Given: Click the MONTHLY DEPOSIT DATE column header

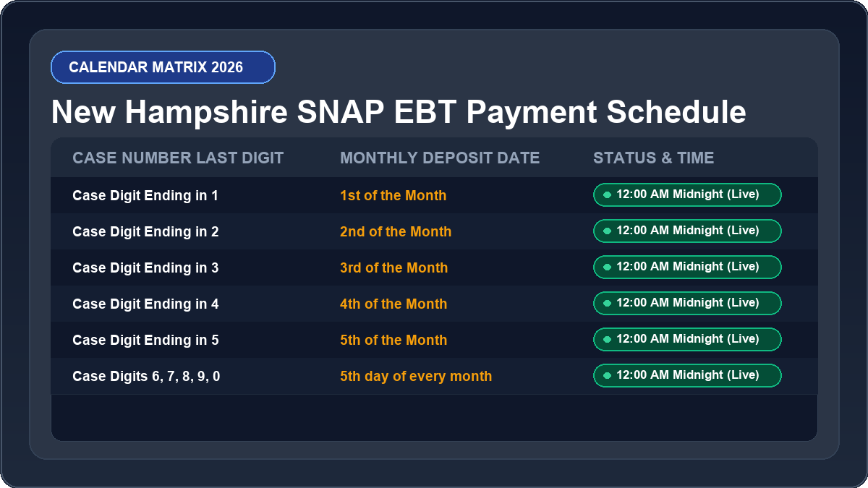Looking at the screenshot, I should point(440,158).
